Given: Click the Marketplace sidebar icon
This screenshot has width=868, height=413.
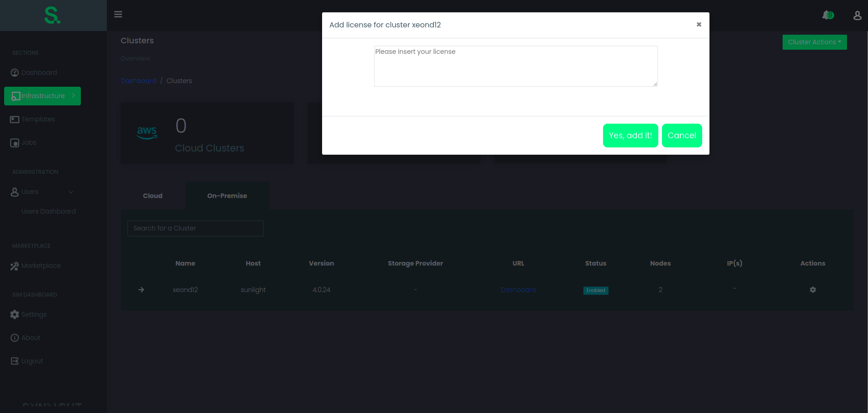Looking at the screenshot, I should point(15,266).
